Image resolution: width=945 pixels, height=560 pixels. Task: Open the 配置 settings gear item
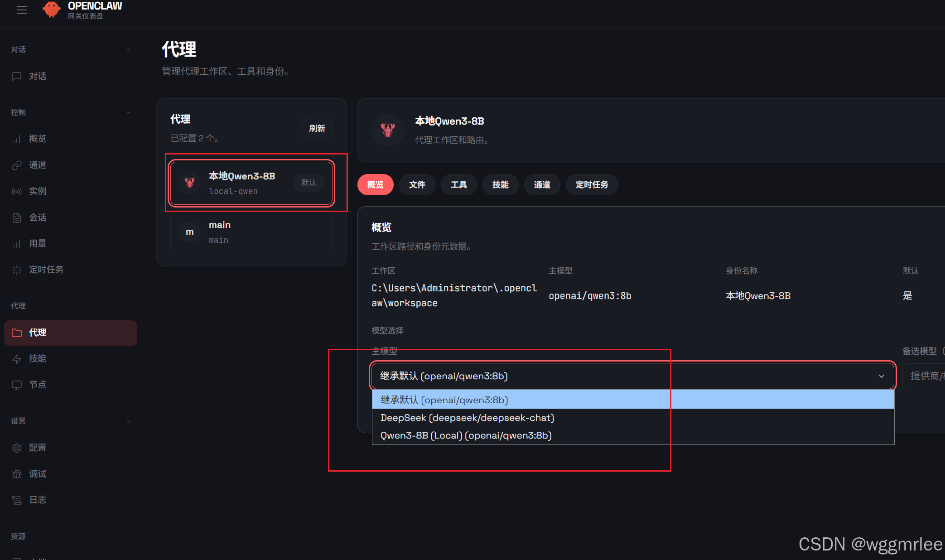tap(38, 448)
